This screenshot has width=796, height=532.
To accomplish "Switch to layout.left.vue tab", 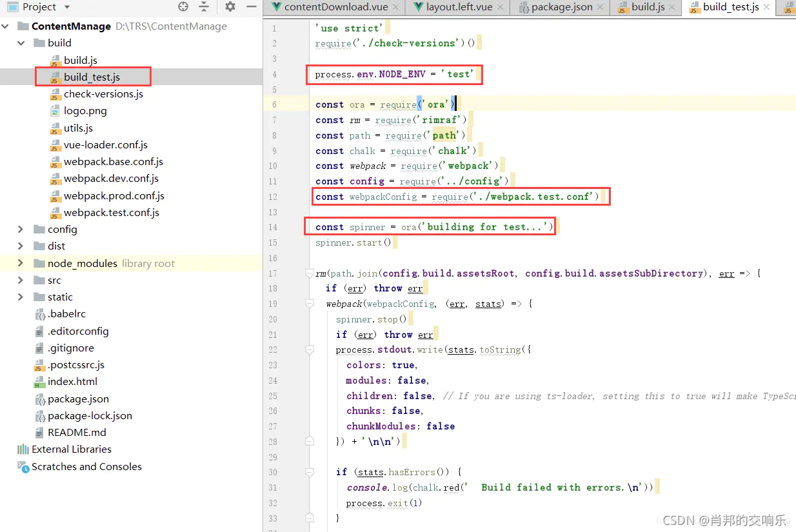I will [459, 7].
